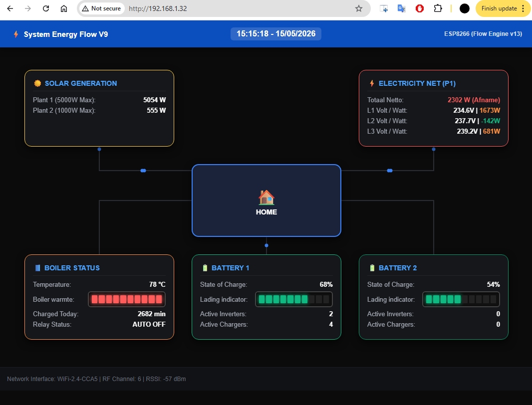Click L2 value 237.7V | -142W
The image size is (532, 405).
point(478,121)
